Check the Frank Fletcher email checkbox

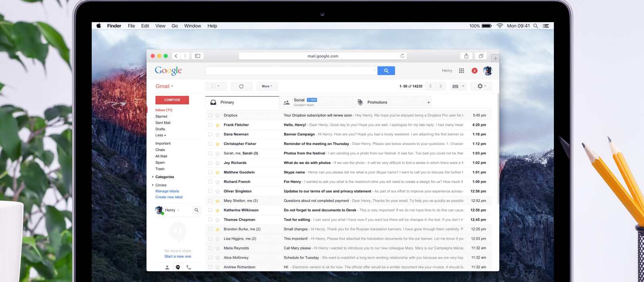210,125
